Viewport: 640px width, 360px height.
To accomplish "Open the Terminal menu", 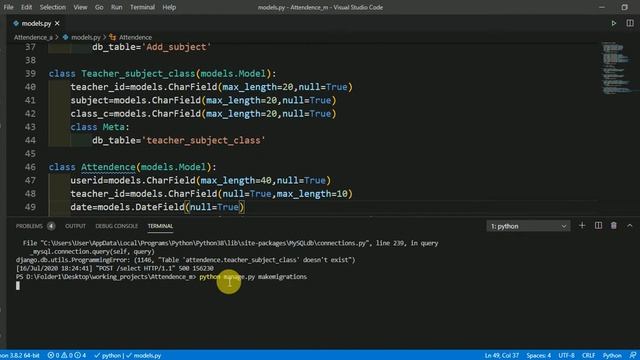I will (142, 7).
